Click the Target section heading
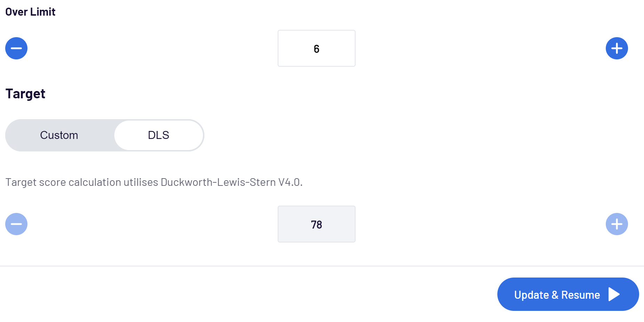This screenshot has height=322, width=644. [25, 94]
